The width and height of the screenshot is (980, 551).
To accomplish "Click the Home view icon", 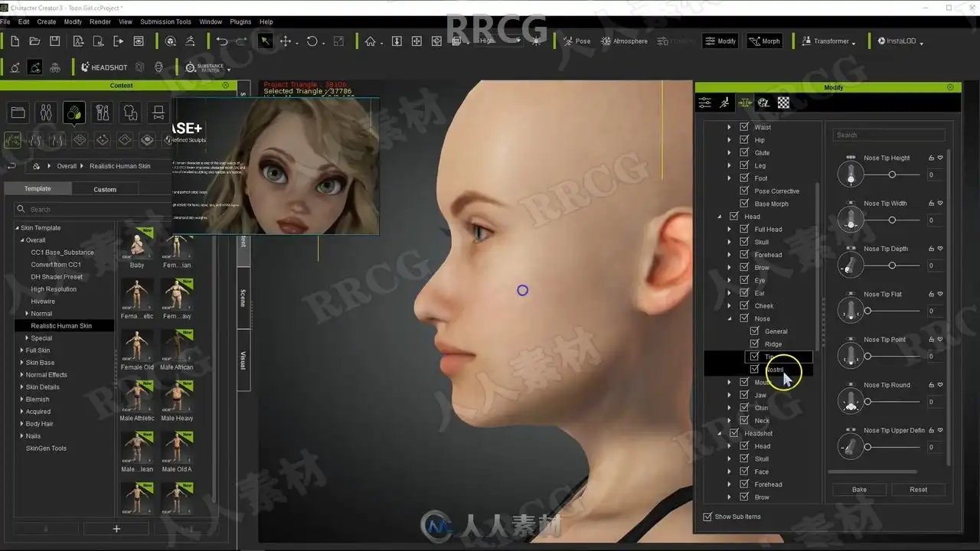I will point(371,41).
